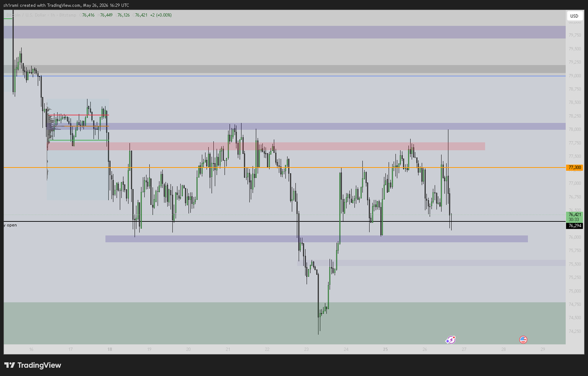Click the 79,750 price axis label
Screen dimensions: 588x376
pos(574,35)
